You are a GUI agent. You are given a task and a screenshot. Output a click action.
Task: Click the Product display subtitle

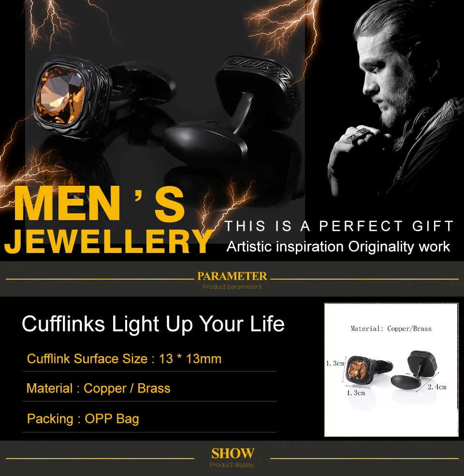(x=232, y=465)
